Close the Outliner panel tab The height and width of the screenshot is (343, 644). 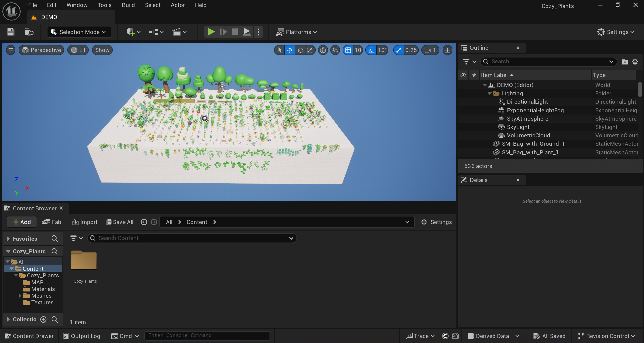click(x=518, y=48)
